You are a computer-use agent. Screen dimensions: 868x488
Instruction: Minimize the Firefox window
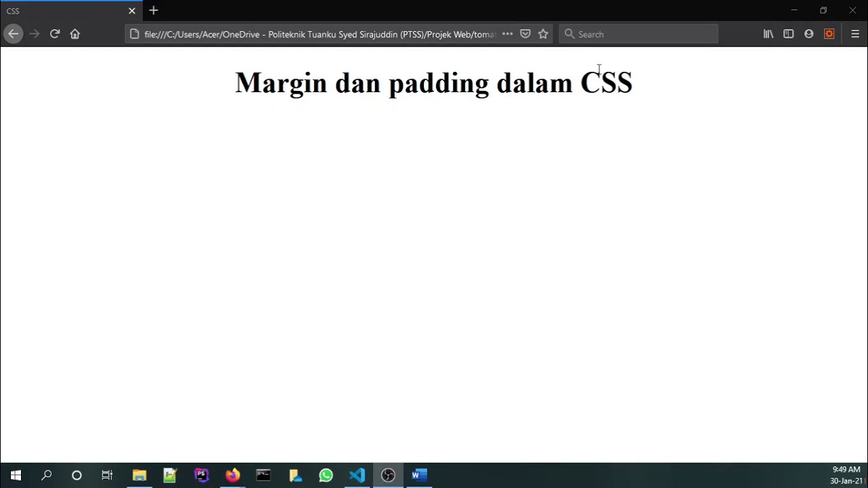tap(794, 11)
